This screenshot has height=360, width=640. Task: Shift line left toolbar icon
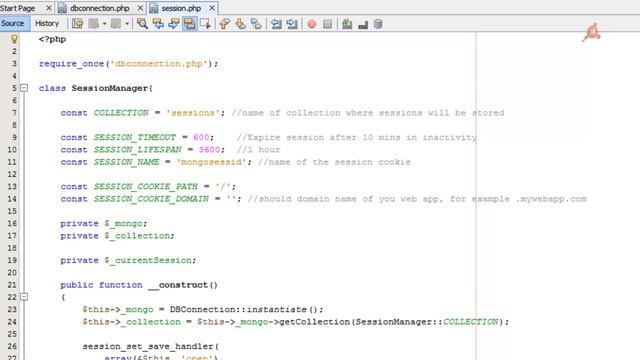click(276, 24)
